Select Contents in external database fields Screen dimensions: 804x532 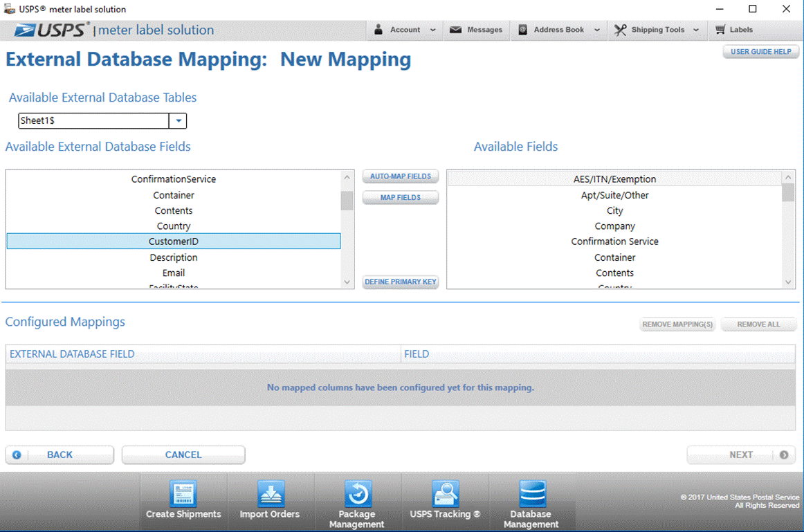pos(173,210)
